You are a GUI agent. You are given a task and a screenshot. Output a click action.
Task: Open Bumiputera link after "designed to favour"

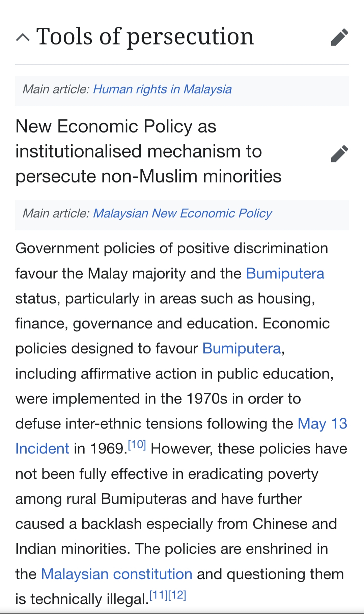coord(242,348)
